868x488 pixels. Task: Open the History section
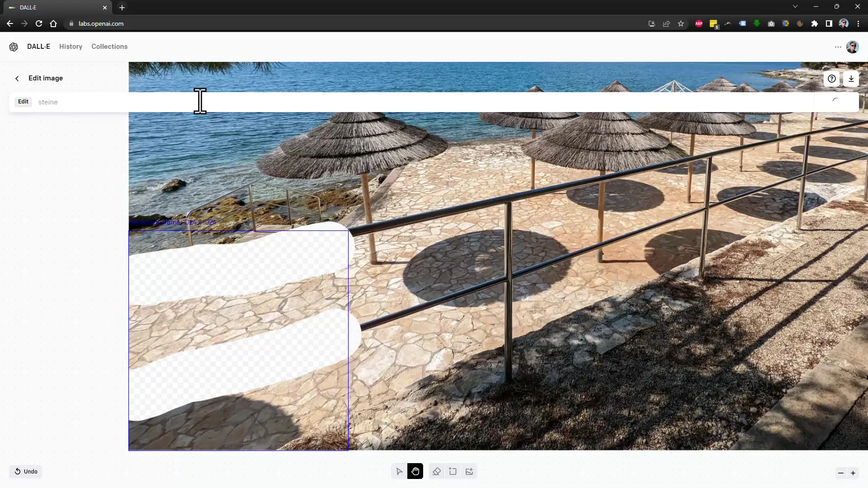(71, 47)
